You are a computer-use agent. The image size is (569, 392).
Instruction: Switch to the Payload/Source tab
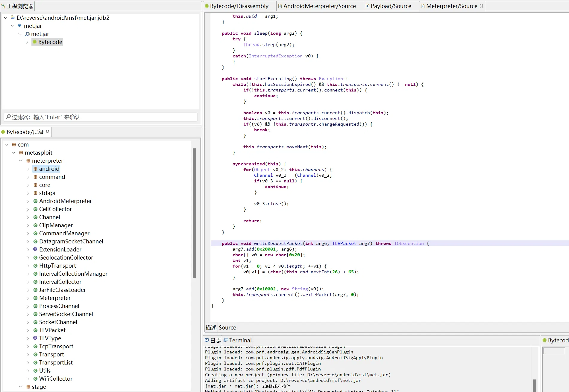(x=391, y=6)
